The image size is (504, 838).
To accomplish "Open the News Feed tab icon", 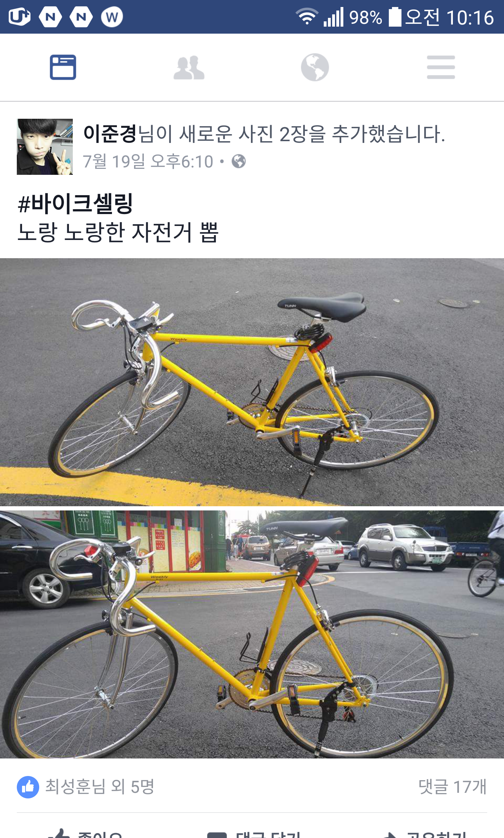I will [63, 67].
